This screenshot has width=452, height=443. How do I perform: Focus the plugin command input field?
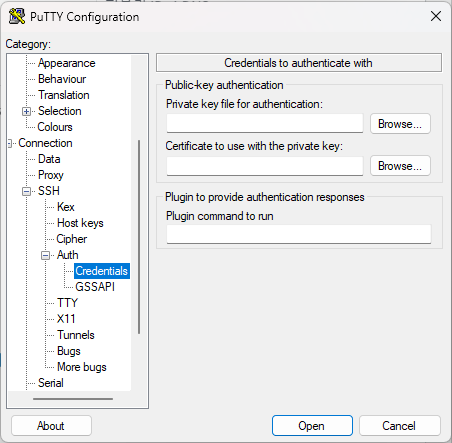299,234
